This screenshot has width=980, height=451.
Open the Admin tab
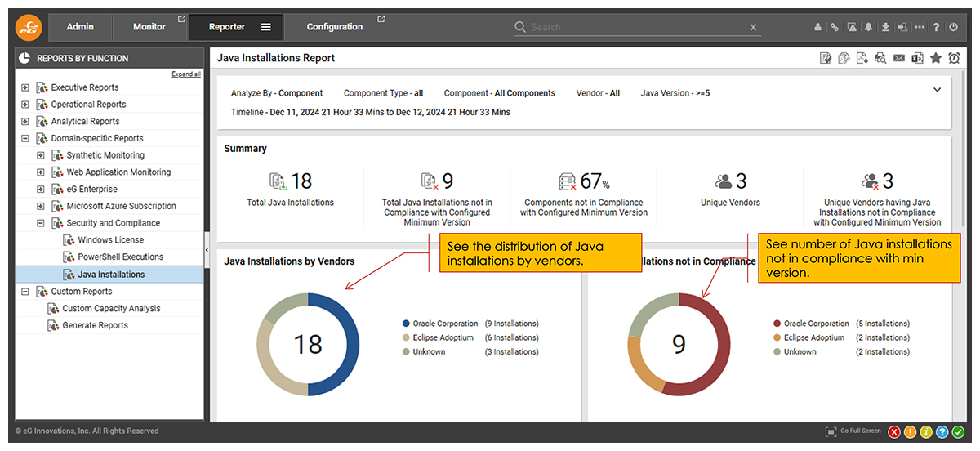tap(80, 27)
